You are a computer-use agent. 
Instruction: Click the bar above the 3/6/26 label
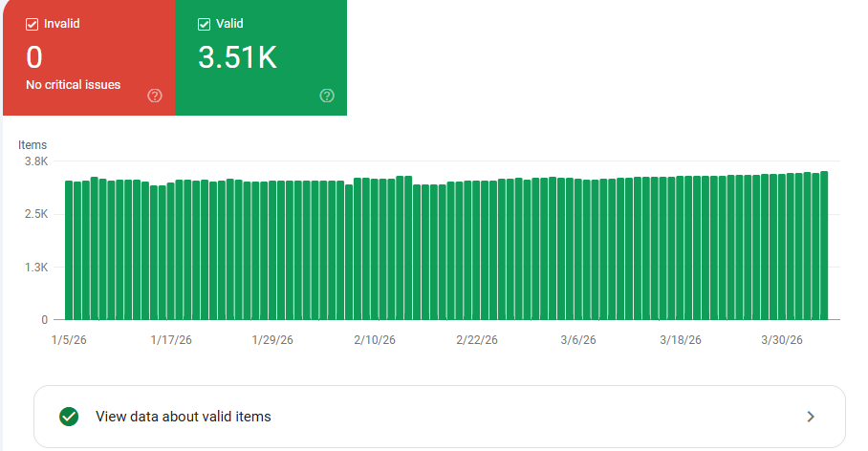578,248
